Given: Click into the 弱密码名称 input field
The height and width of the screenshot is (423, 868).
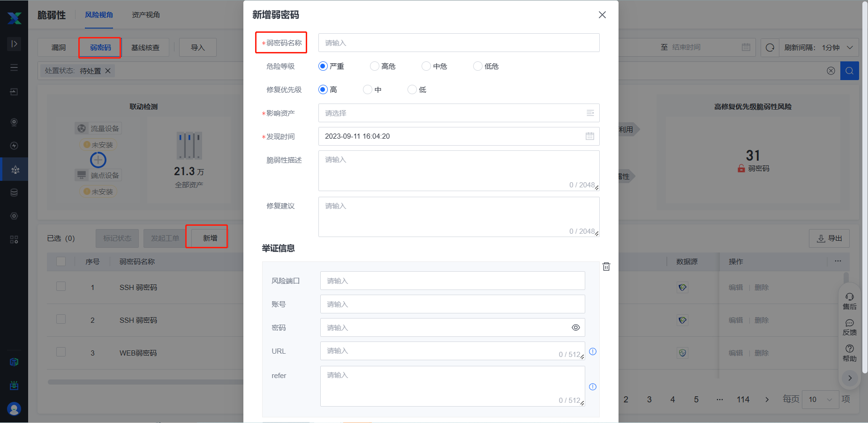Looking at the screenshot, I should tap(459, 43).
